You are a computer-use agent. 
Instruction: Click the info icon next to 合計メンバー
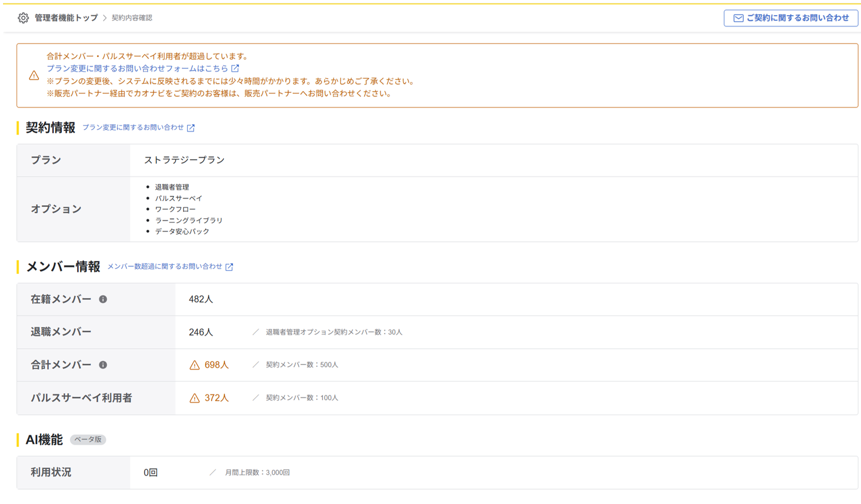point(104,365)
